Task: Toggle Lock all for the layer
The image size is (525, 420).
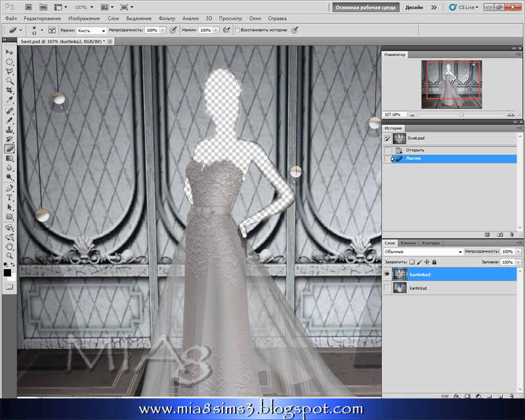Action: [434, 262]
